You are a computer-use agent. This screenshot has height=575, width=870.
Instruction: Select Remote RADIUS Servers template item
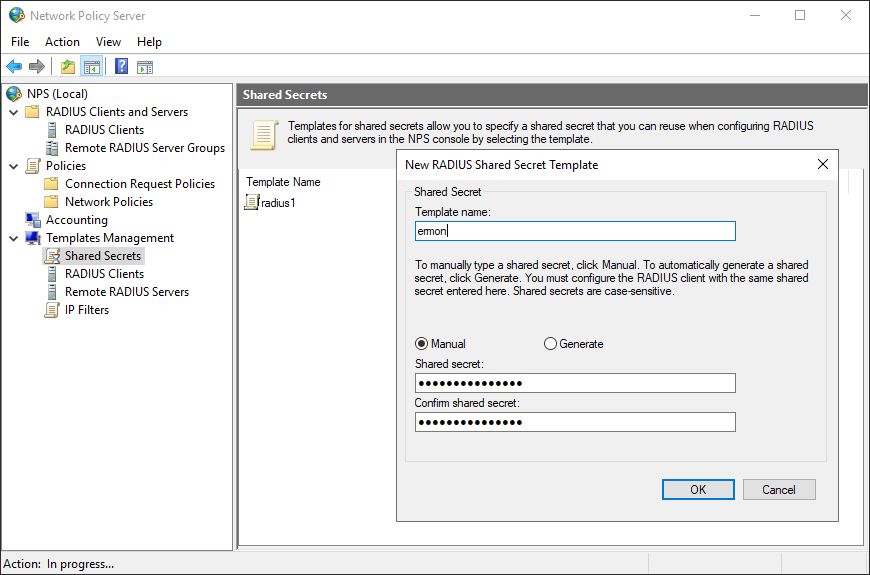127,292
